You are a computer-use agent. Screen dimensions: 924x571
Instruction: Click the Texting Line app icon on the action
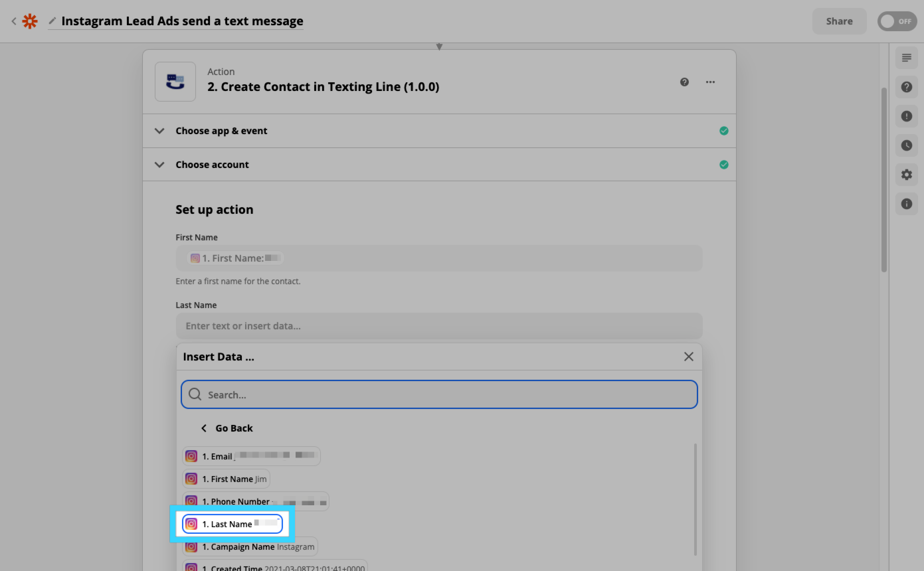click(x=175, y=81)
